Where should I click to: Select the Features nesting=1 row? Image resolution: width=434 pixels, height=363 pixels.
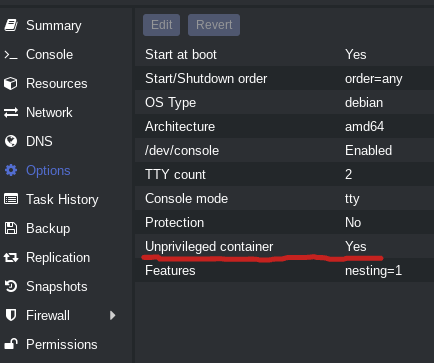285,270
